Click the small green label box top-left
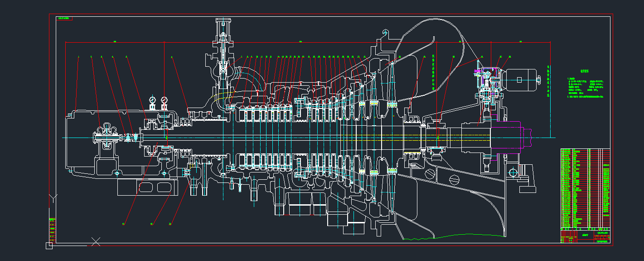644x261 pixels. coord(64,19)
